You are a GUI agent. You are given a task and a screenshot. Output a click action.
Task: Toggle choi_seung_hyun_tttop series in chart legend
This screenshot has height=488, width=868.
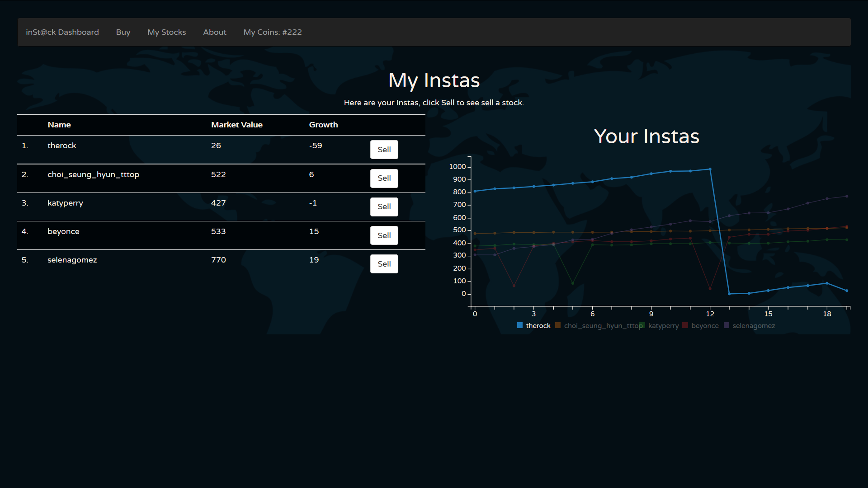603,326
